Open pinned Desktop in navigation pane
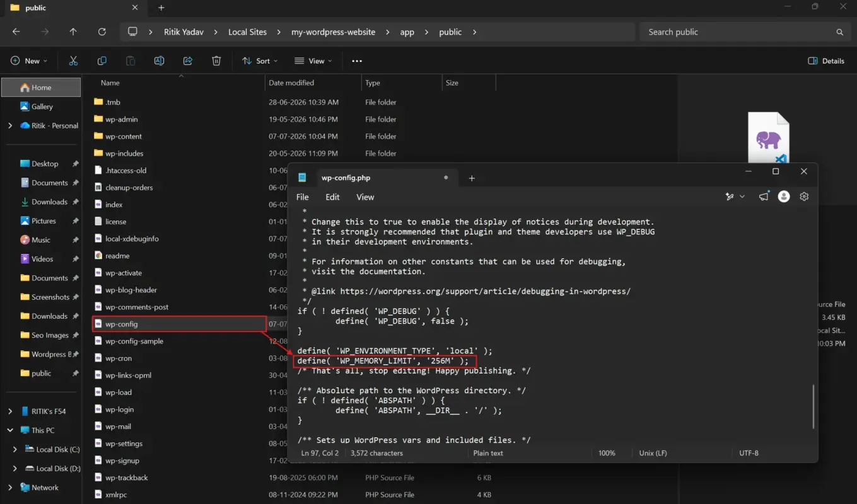The height and width of the screenshot is (504, 857). pyautogui.click(x=44, y=164)
